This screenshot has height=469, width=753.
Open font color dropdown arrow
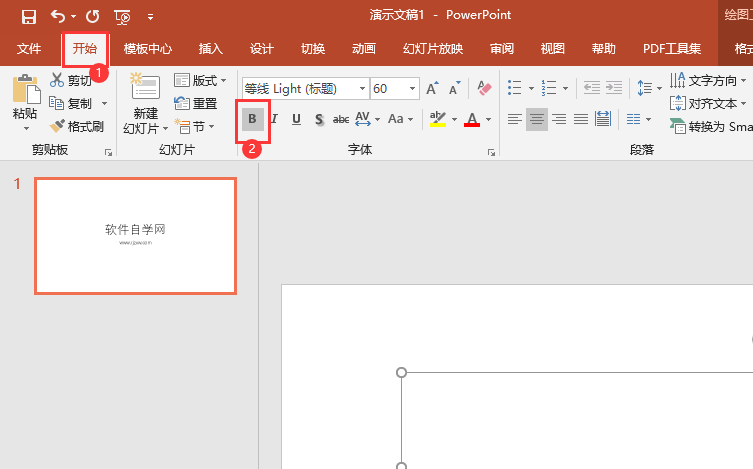pyautogui.click(x=488, y=119)
